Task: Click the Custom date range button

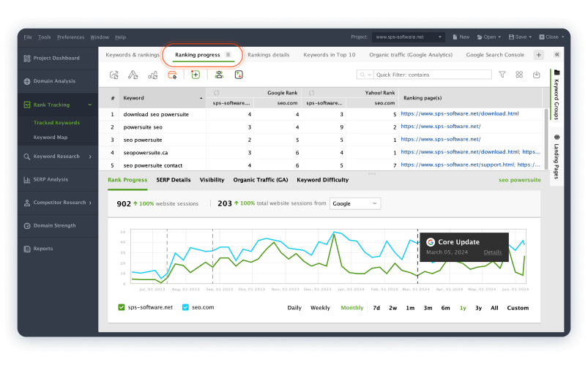Action: coord(518,308)
